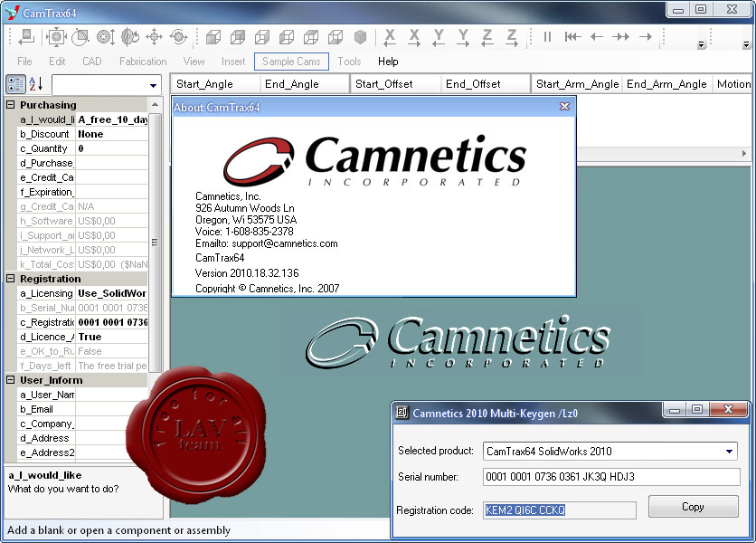Open the File menu
Viewport: 756px width, 543px height.
pos(24,62)
